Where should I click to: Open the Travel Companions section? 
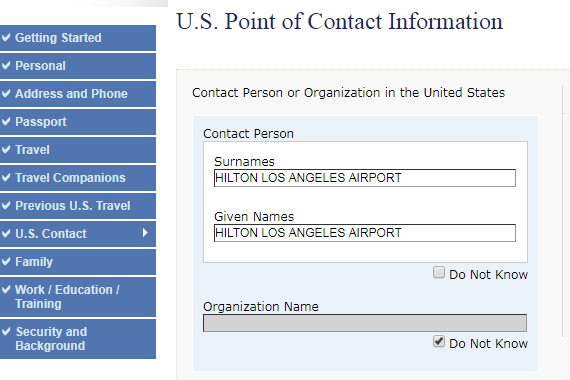tap(78, 178)
